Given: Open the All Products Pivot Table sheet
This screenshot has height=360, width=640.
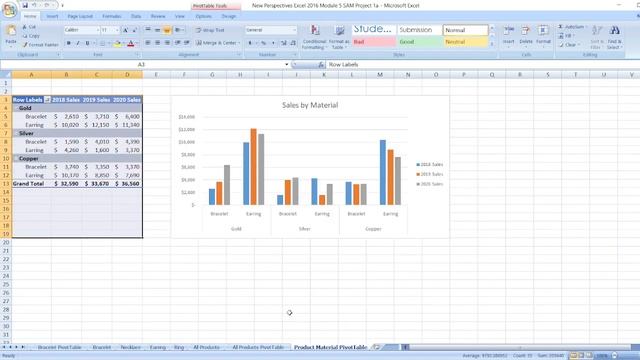Looking at the screenshot, I should [x=258, y=347].
